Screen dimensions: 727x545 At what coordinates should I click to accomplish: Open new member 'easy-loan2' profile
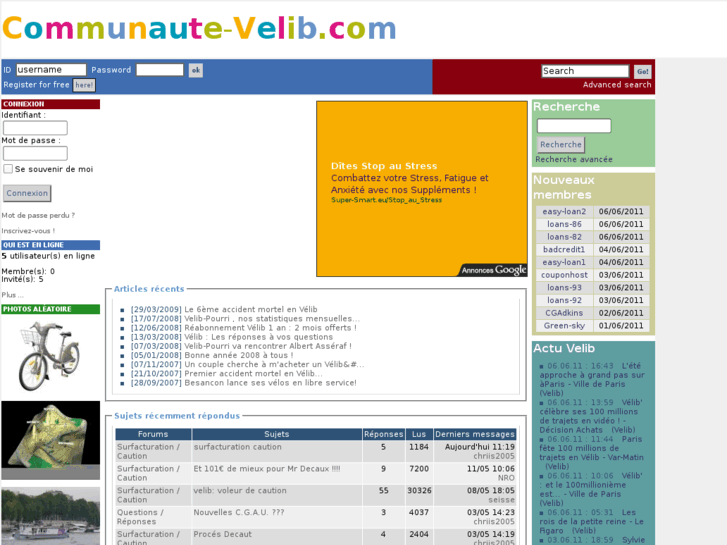pos(564,212)
